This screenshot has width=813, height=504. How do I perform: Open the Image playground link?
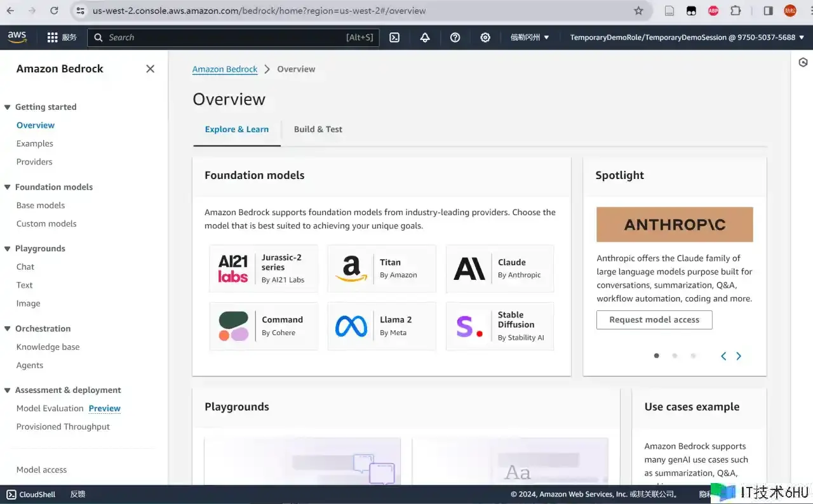(x=29, y=304)
